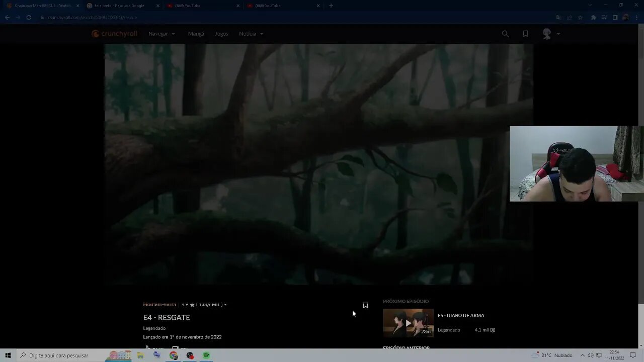Screen dimensions: 644x362
Task: Open the volume speaker tray icon
Action: click(591, 355)
